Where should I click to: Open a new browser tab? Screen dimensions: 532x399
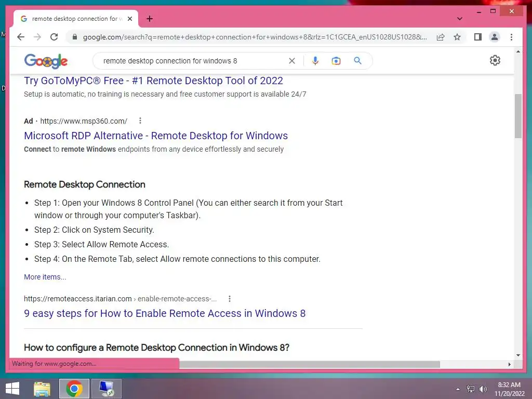click(x=150, y=19)
